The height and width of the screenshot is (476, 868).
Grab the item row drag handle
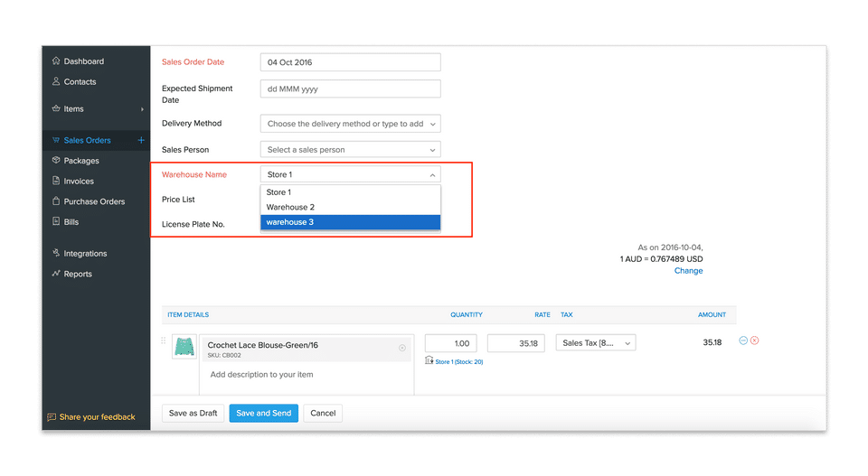(164, 341)
